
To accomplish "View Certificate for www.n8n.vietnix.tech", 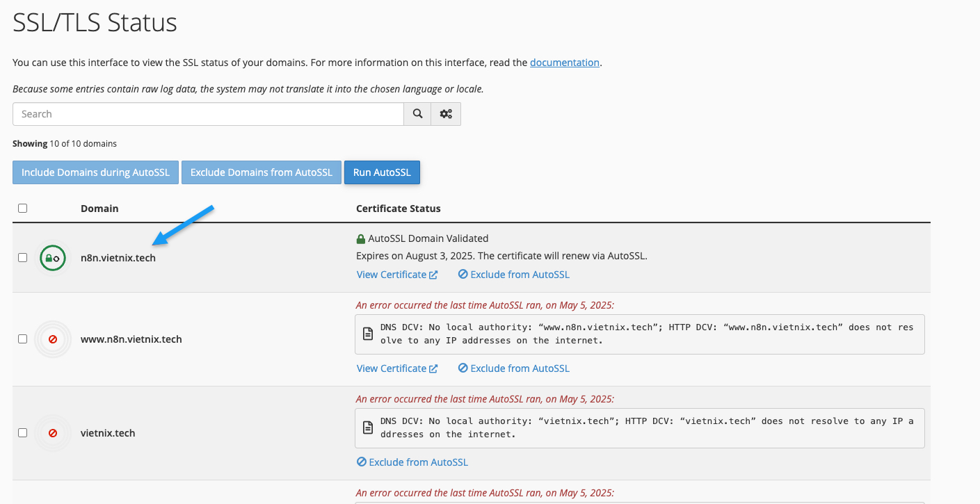I will tap(397, 368).
